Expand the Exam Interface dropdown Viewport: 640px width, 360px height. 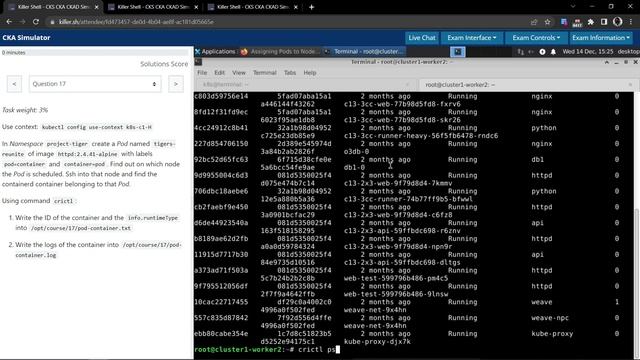click(471, 38)
